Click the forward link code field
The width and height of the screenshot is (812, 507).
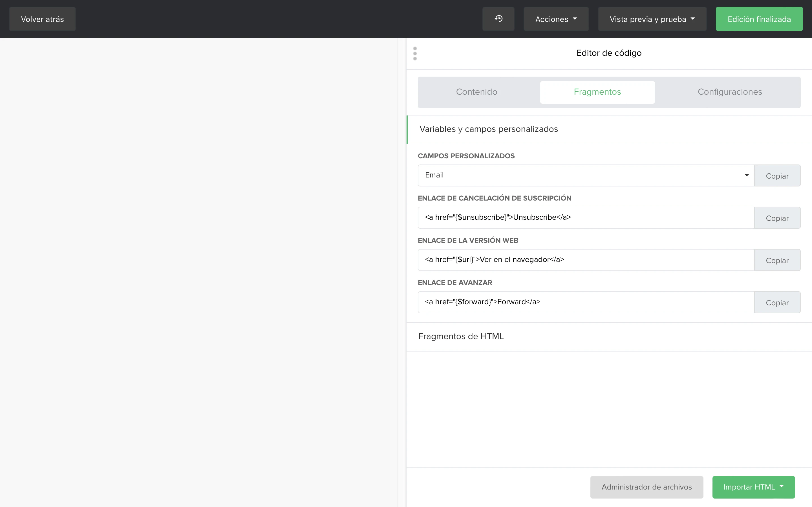(586, 302)
